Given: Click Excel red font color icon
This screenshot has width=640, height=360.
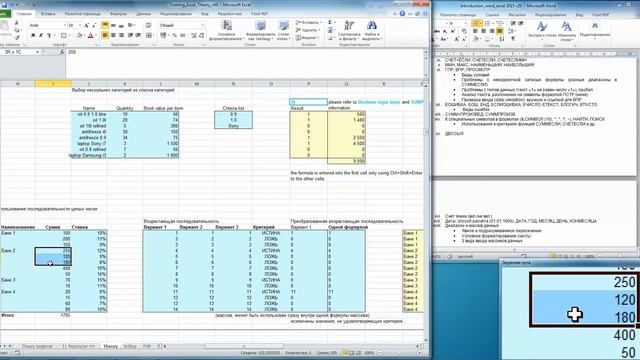Looking at the screenshot, I should coord(91,36).
